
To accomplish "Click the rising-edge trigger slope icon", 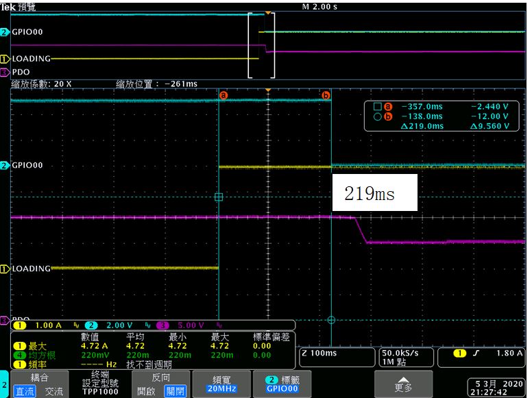I will [476, 353].
